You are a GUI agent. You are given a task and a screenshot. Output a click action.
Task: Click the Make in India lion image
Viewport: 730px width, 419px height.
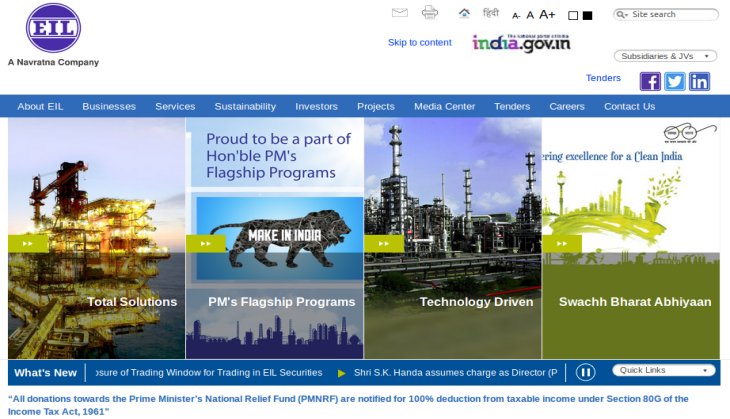[x=280, y=238]
